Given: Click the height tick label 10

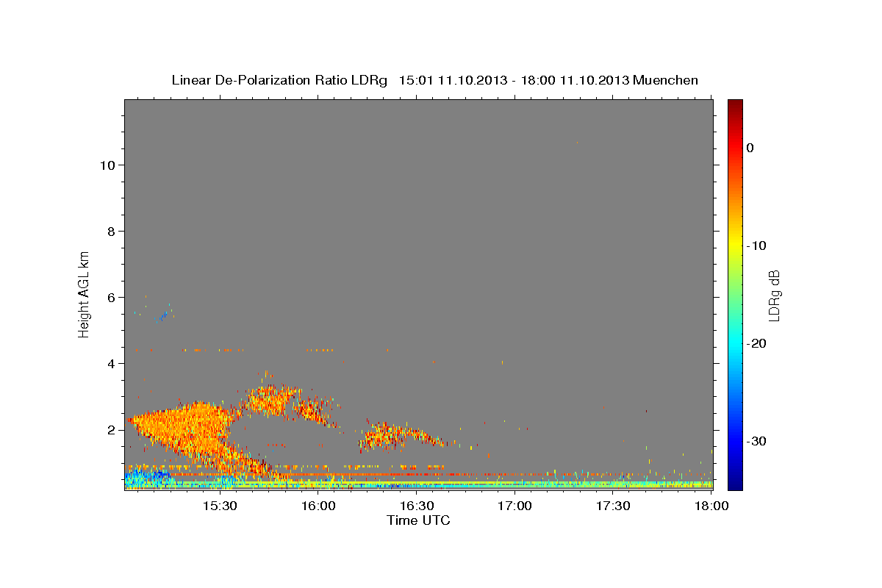Looking at the screenshot, I should [x=107, y=165].
